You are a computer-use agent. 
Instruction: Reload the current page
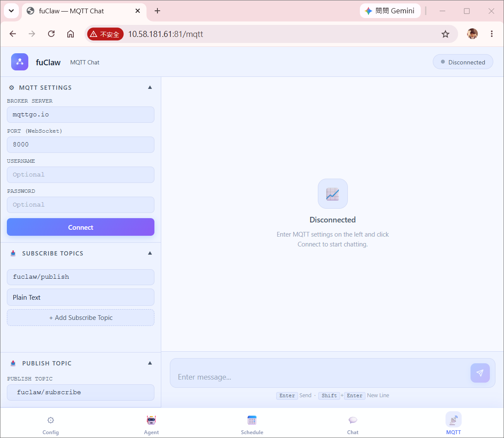pos(51,34)
